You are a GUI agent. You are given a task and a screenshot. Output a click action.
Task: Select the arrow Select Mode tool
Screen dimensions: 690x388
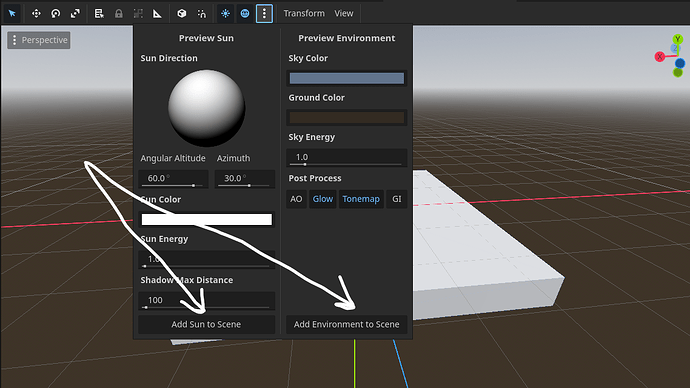point(12,14)
